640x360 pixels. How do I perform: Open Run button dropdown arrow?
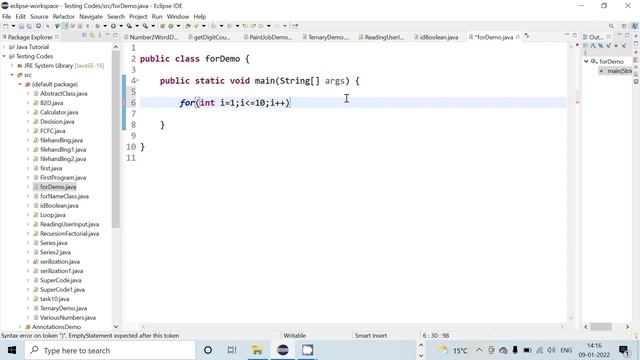(121, 26)
